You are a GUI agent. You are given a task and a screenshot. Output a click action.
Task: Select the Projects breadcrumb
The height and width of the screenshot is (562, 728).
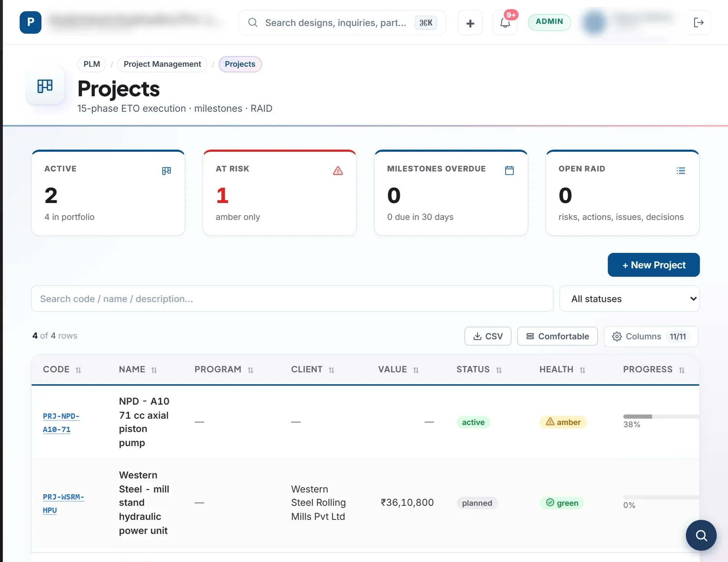[240, 64]
